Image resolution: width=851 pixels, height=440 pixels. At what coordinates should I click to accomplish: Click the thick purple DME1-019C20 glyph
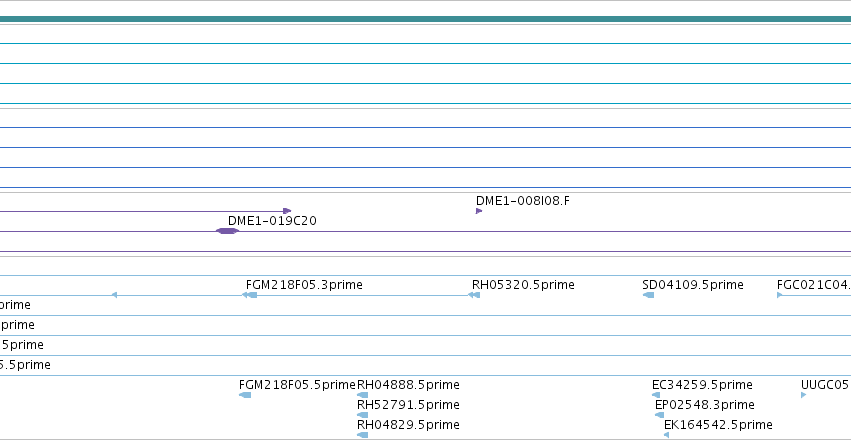coord(227,231)
